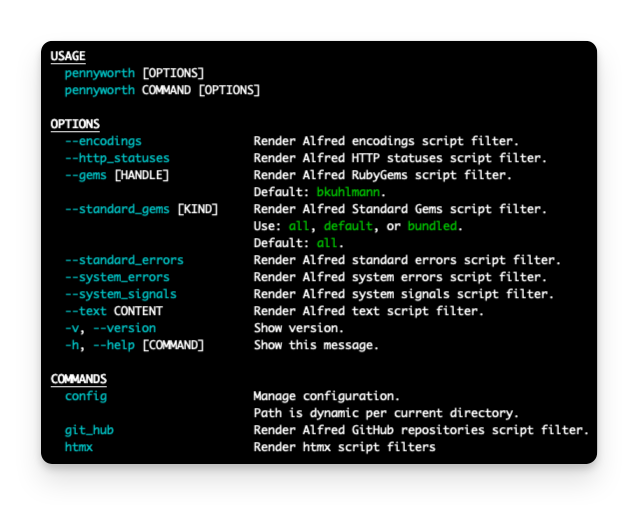The width and height of the screenshot is (638, 505).
Task: Click the git_hub command name
Action: click(90, 430)
